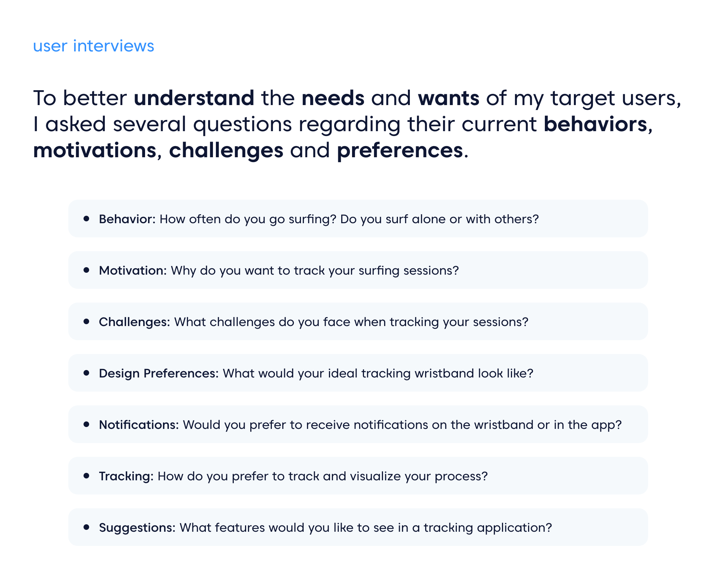Click the bullet beside Notifications

pyautogui.click(x=87, y=424)
